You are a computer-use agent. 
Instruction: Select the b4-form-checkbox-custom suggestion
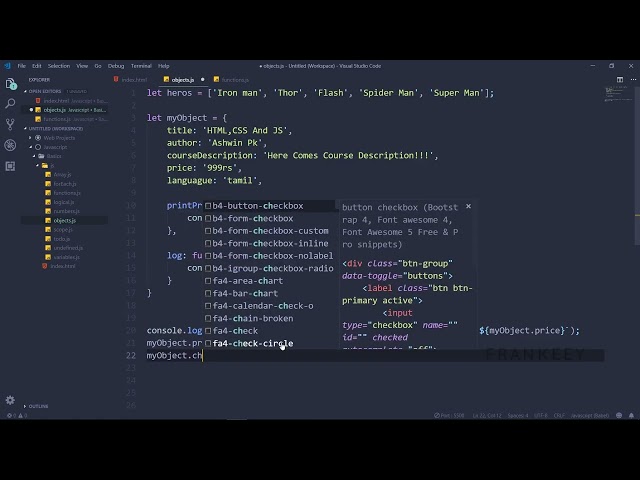click(x=270, y=231)
